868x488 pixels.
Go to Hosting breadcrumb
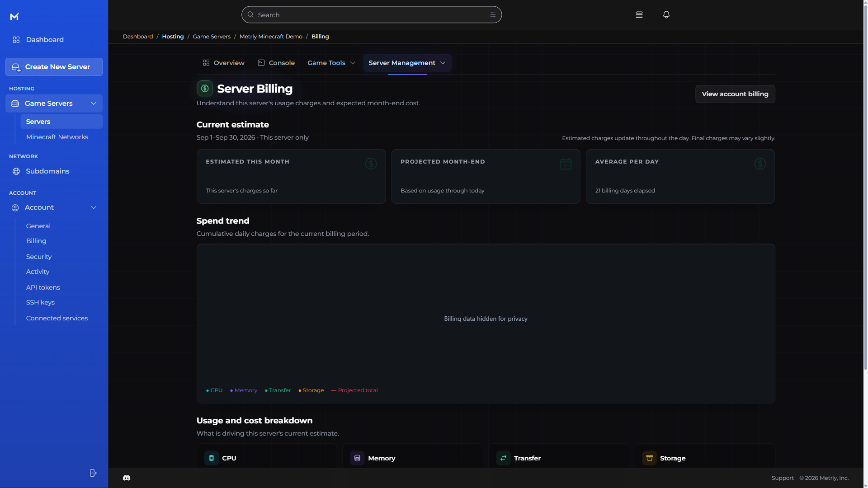pyautogui.click(x=173, y=37)
